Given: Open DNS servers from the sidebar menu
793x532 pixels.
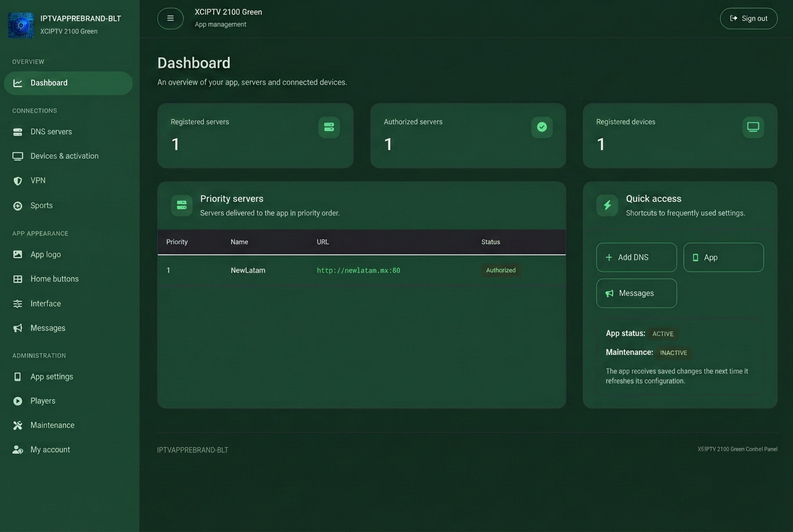Looking at the screenshot, I should pyautogui.click(x=68, y=132).
